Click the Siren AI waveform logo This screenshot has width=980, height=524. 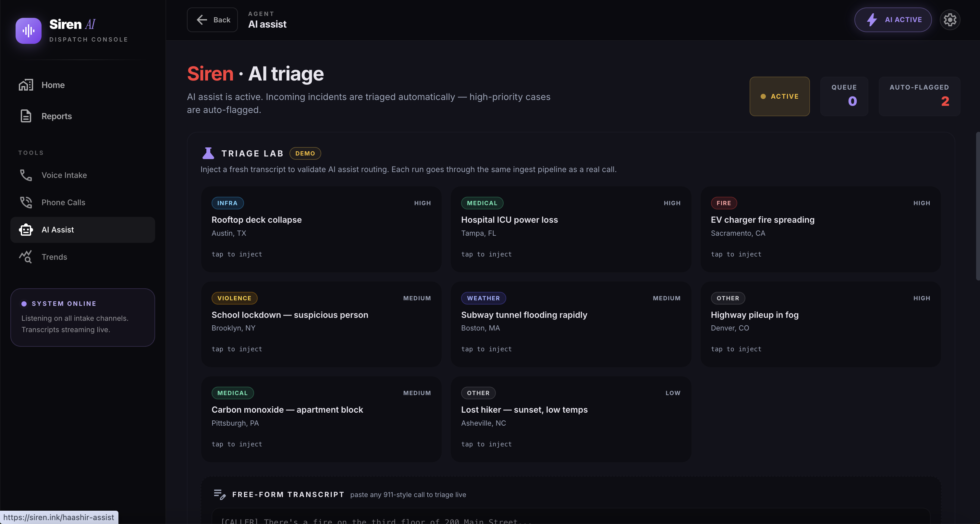(x=28, y=31)
